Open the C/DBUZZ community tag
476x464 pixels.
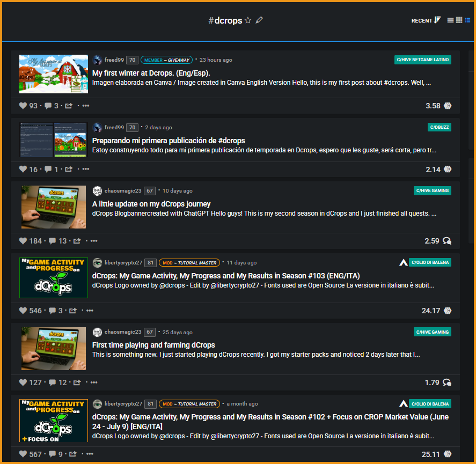point(440,127)
